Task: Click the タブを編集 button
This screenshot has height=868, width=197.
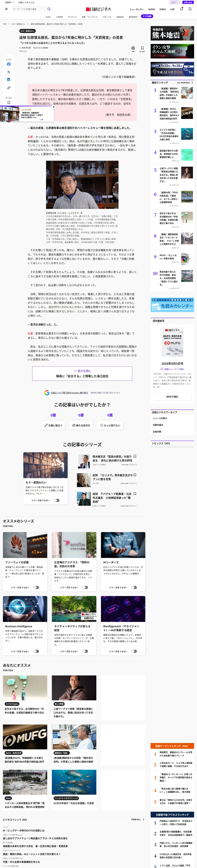Action: (147, 16)
